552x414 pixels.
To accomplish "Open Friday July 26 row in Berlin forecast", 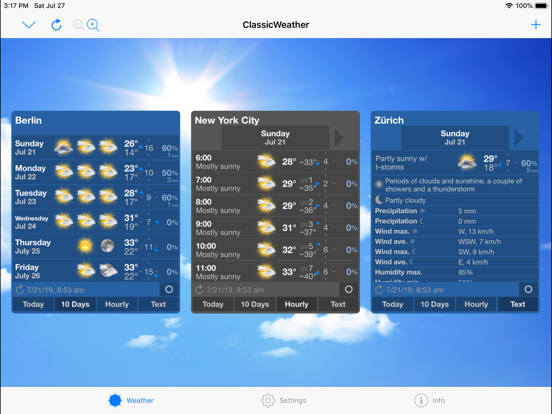I will (96, 271).
